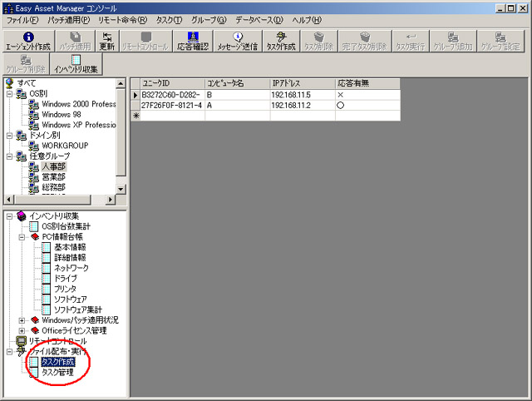
Task: Click the group tree scroll up arrow
Action: (x=121, y=83)
